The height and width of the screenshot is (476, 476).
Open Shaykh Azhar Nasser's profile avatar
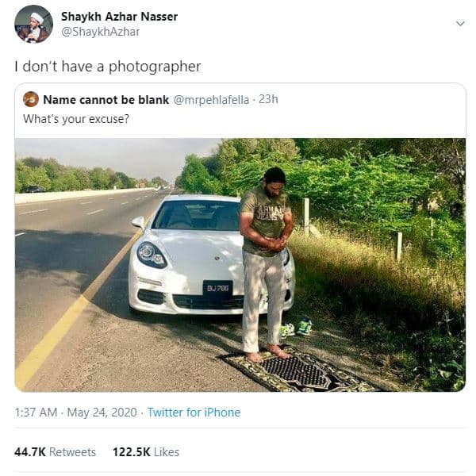coord(33,24)
